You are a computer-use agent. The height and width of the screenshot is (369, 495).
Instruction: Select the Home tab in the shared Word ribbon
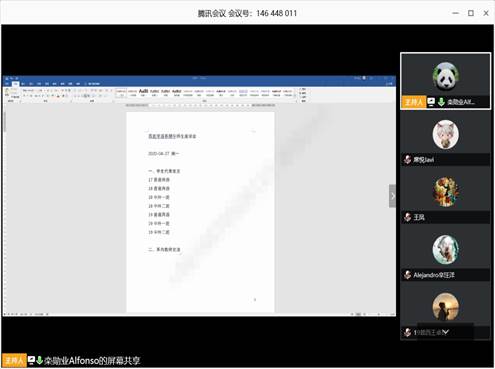(x=15, y=84)
